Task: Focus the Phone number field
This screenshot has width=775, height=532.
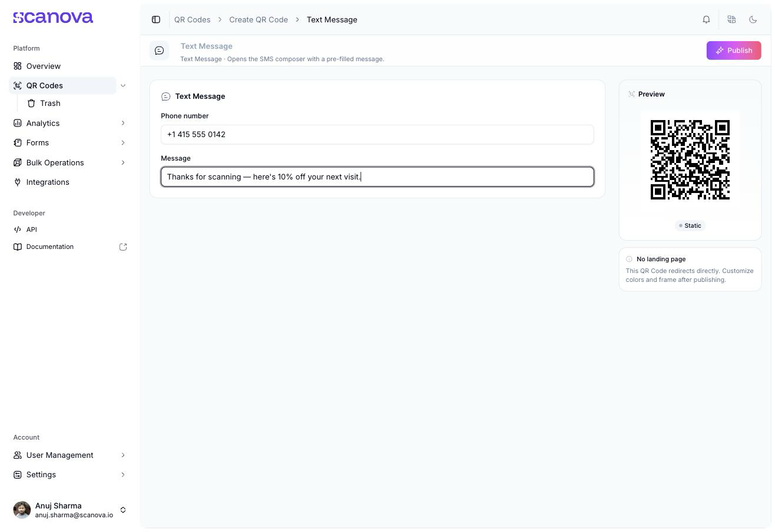Action: pyautogui.click(x=377, y=134)
